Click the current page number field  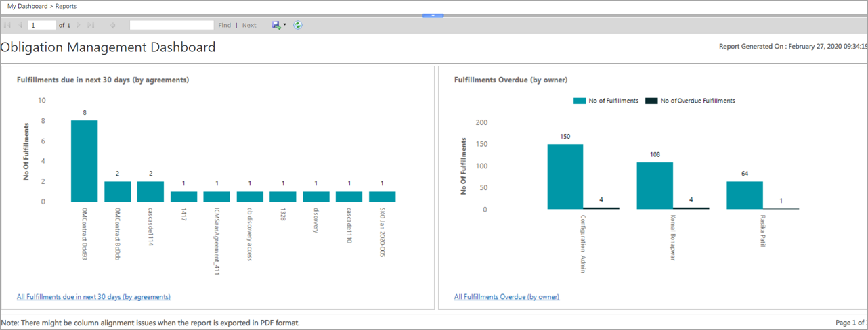coord(42,25)
